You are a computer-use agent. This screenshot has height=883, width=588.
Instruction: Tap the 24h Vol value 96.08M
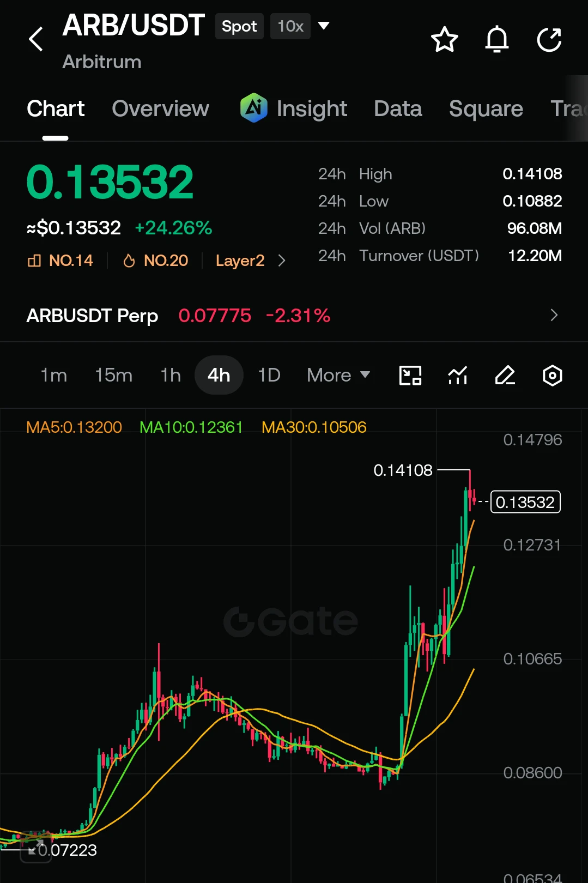[x=534, y=228]
